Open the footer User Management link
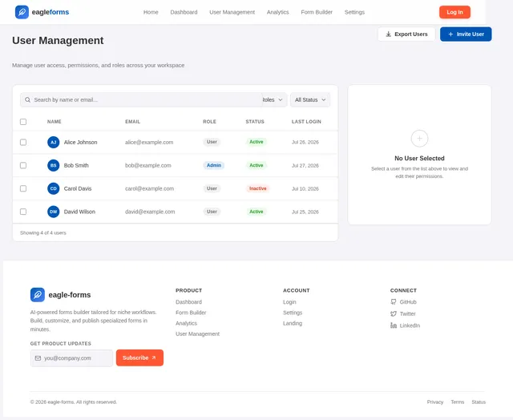 pyautogui.click(x=198, y=334)
